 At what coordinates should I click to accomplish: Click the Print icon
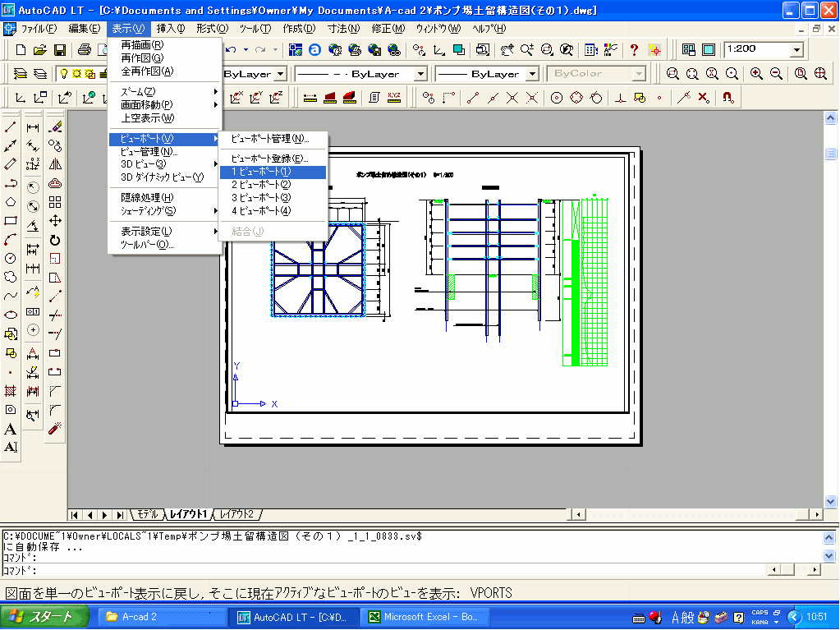tap(85, 50)
